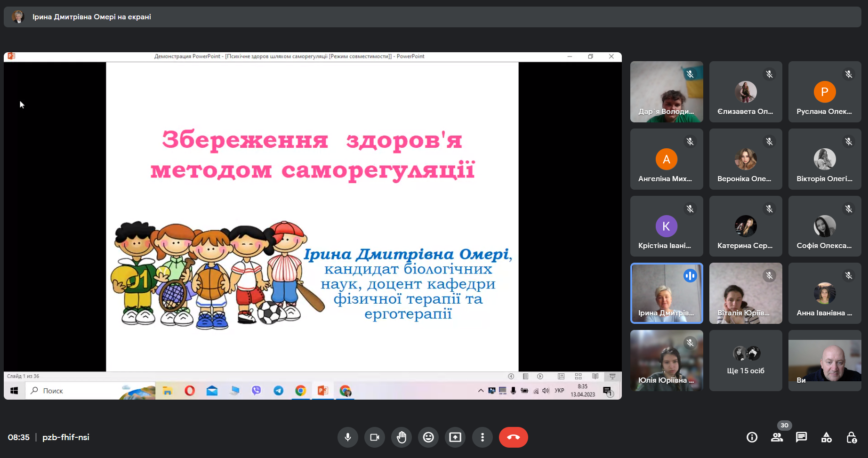Switch keyboard layout from УКР

[x=559, y=391]
